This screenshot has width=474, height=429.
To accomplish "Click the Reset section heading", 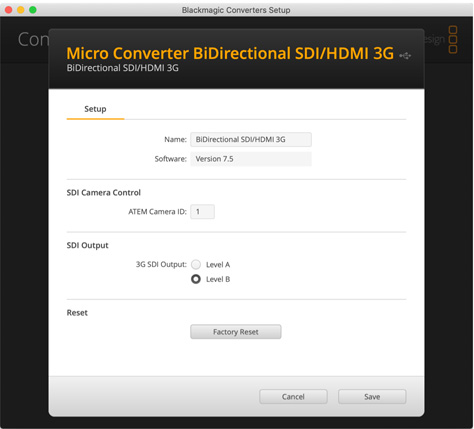I will 77,313.
